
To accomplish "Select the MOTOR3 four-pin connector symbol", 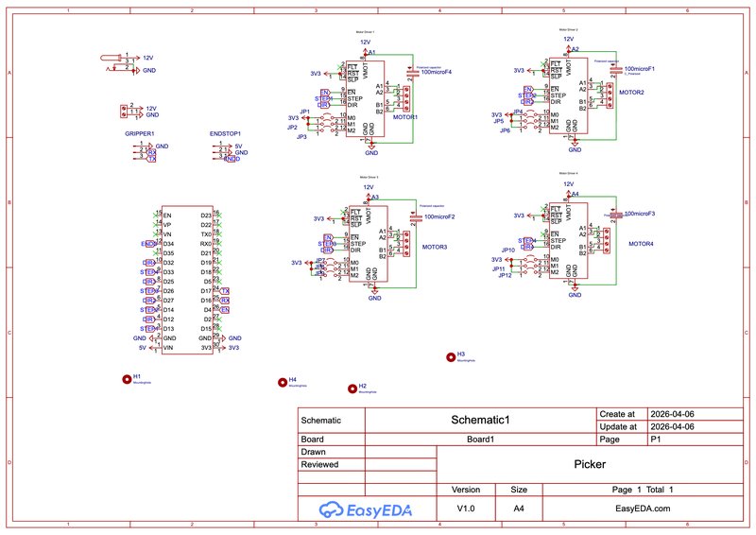I will coord(407,244).
